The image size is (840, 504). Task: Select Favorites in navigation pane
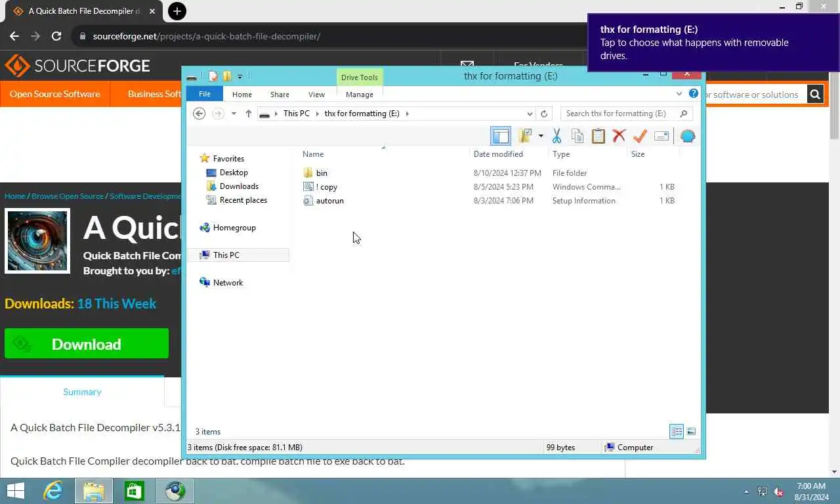click(x=228, y=158)
